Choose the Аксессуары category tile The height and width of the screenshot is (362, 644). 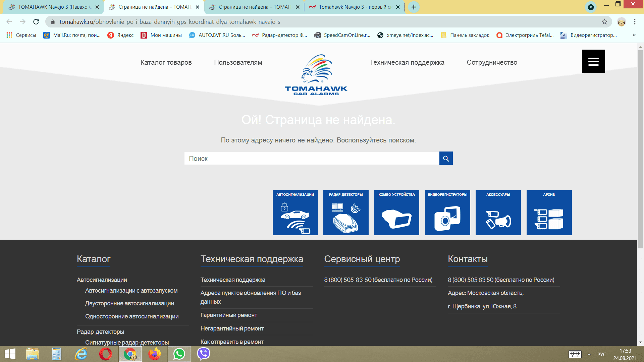[498, 213]
